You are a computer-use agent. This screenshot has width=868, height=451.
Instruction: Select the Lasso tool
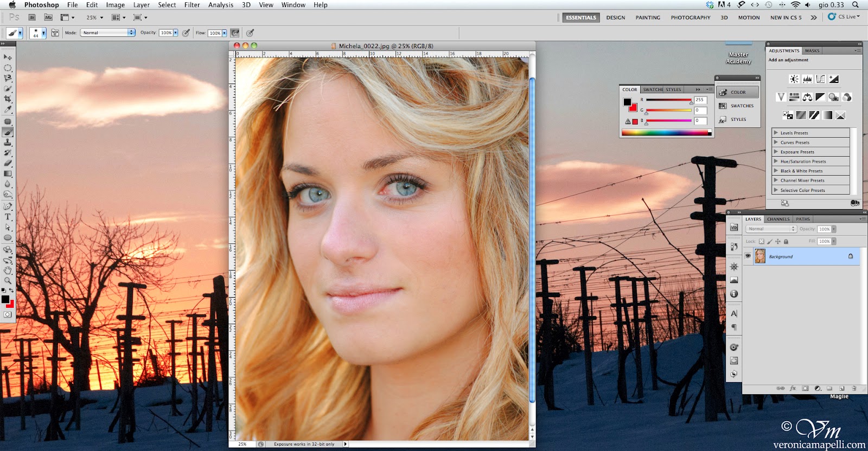[x=8, y=78]
